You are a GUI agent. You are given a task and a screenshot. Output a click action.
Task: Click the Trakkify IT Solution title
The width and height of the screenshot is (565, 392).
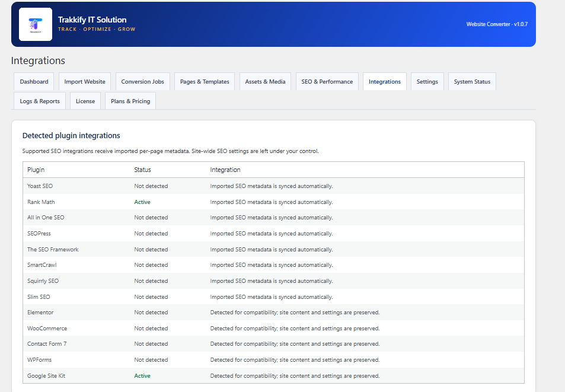(x=92, y=20)
